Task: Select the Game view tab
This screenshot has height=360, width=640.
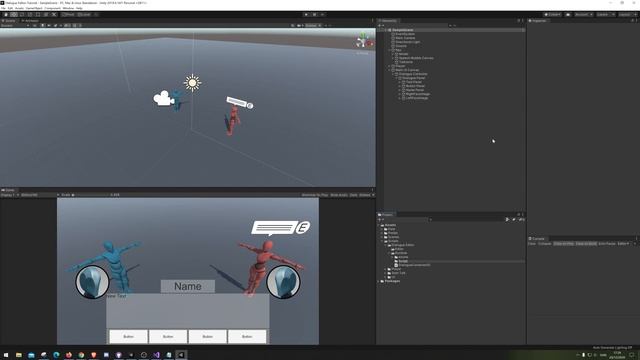Action: point(8,190)
